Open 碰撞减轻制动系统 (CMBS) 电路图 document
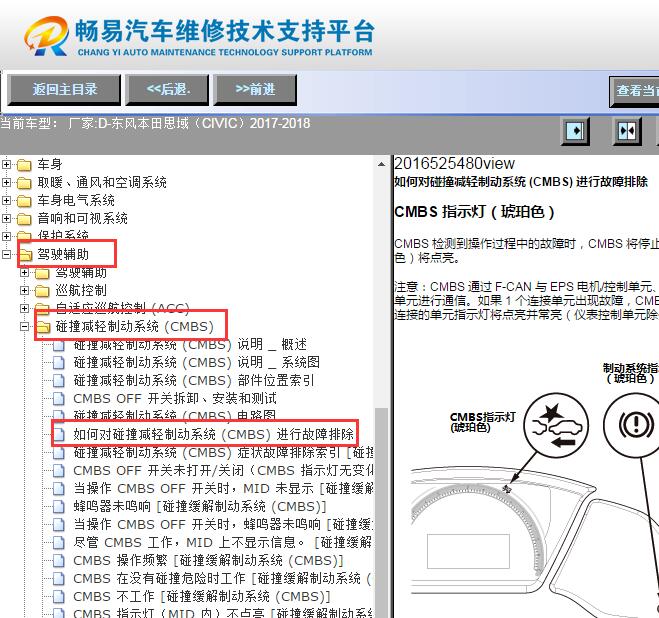Screen dimensions: 659x618 coord(174,415)
